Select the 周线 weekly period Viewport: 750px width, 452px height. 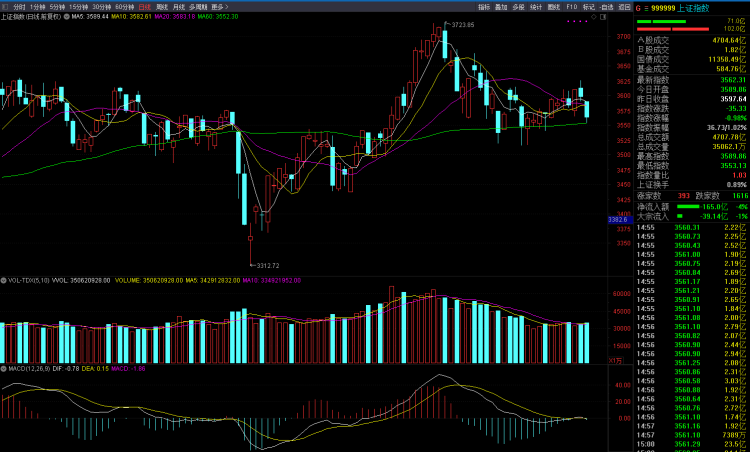[x=161, y=7]
